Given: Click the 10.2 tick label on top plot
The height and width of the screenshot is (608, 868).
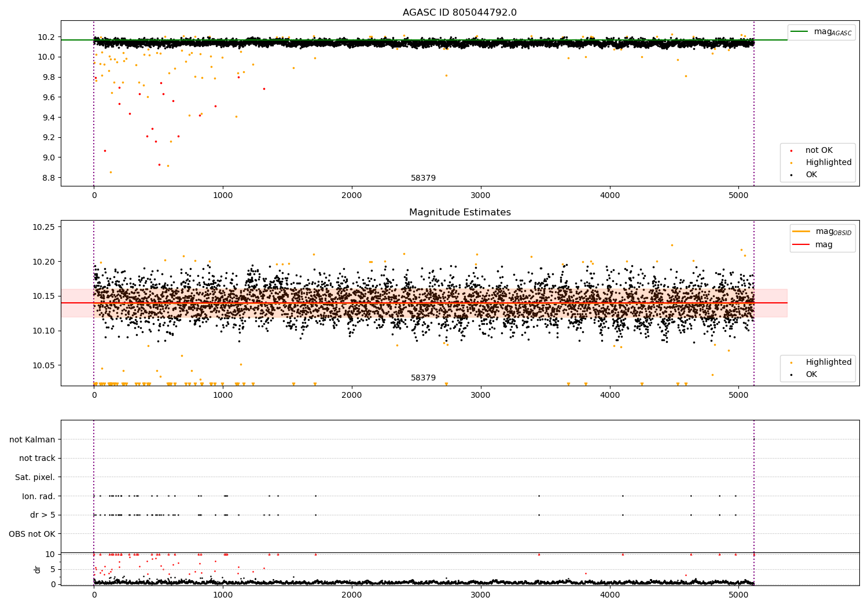Looking at the screenshot, I should [x=46, y=37].
